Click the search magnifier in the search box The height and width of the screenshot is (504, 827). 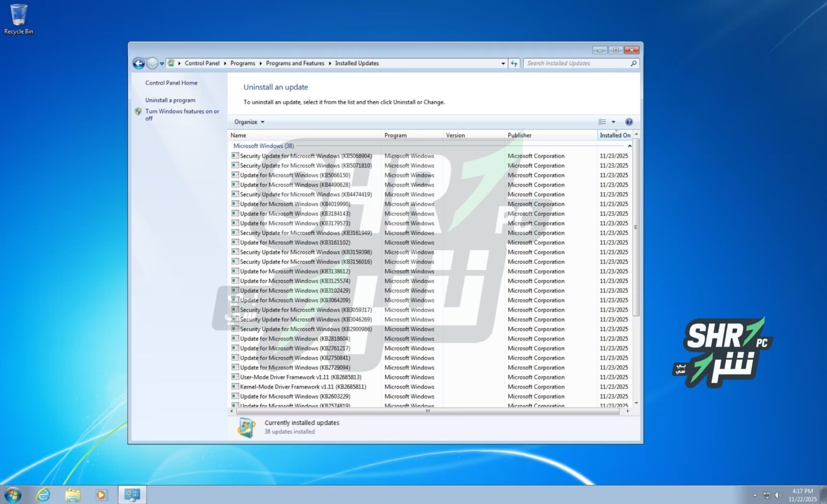(633, 63)
